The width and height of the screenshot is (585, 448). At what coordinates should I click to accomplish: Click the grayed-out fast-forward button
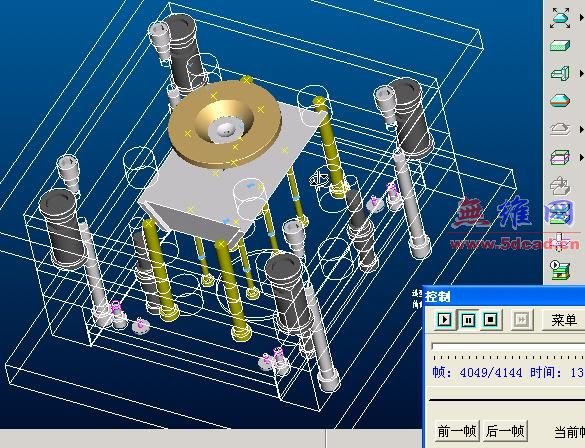[521, 320]
